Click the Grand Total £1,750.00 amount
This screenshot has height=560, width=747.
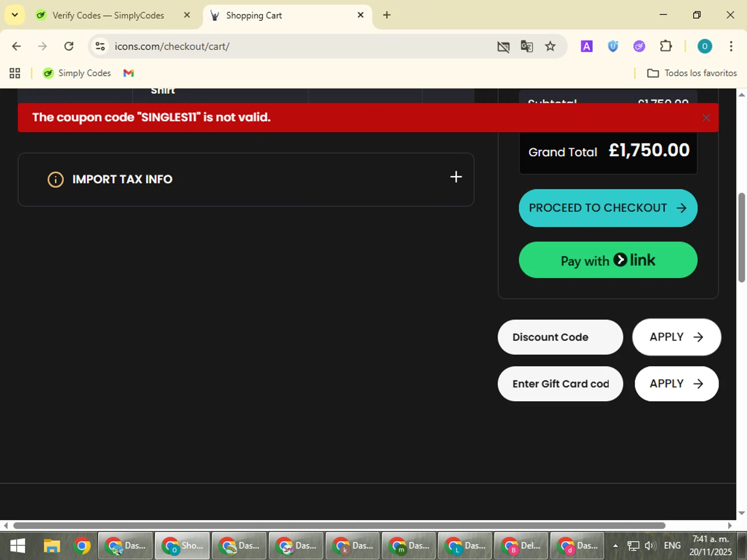[649, 150]
